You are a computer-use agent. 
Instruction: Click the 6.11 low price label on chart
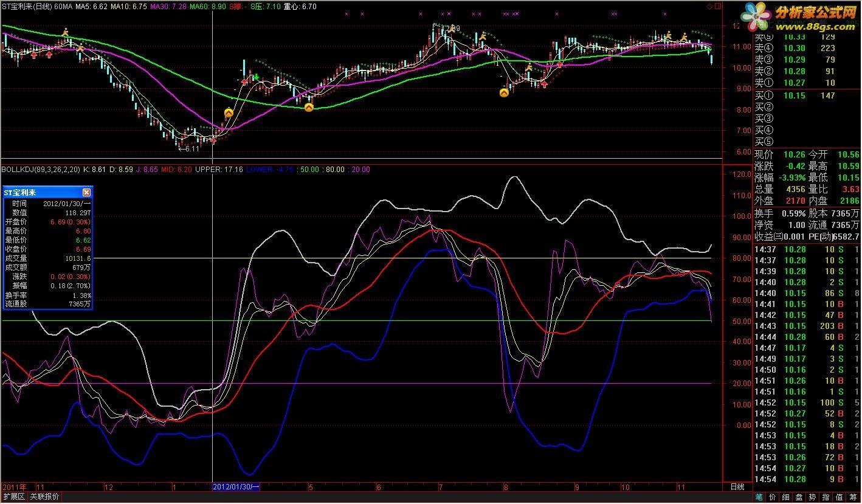tap(191, 148)
